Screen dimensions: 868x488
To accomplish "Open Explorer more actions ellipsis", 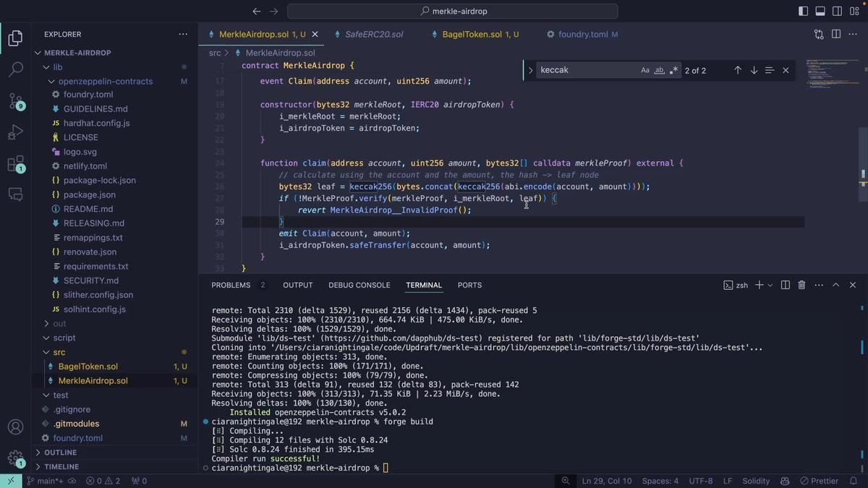I will (183, 34).
